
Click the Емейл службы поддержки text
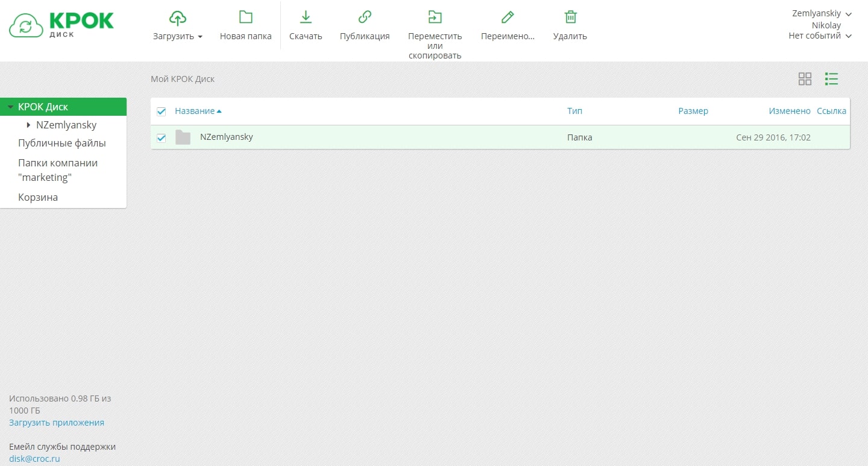[62, 447]
